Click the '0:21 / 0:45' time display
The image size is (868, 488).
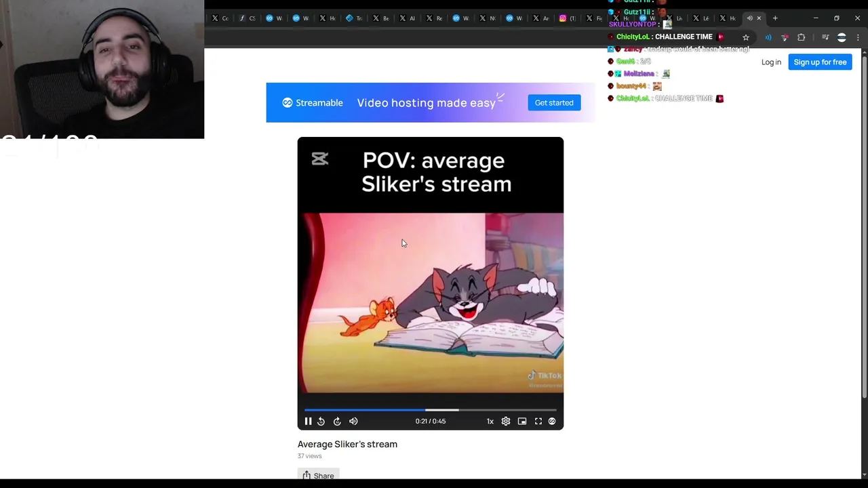(431, 421)
